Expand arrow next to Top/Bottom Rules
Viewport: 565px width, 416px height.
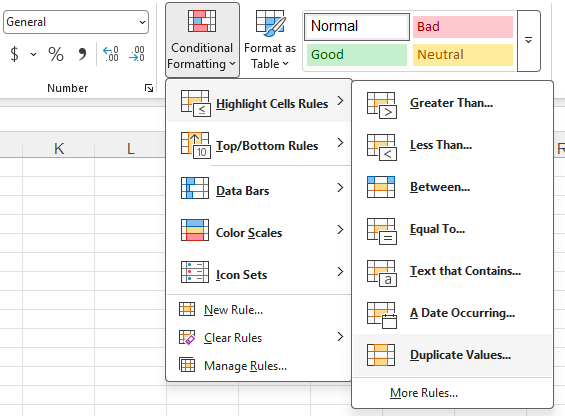(x=340, y=143)
